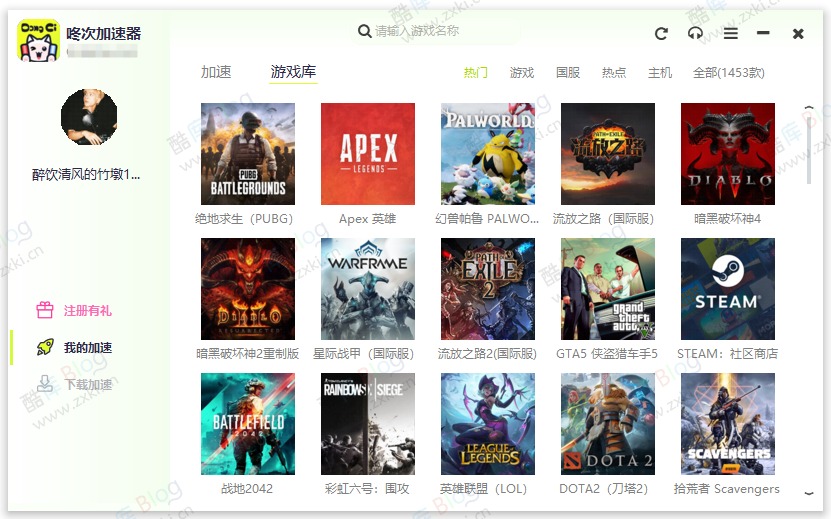
Task: Open the PUBG Battlegrounds cover
Action: pyautogui.click(x=248, y=154)
